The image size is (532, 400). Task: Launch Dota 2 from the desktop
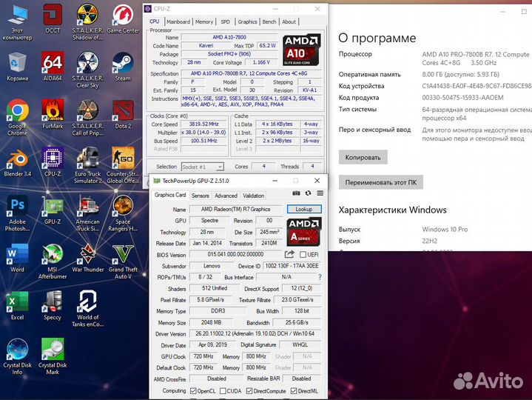pos(123,114)
